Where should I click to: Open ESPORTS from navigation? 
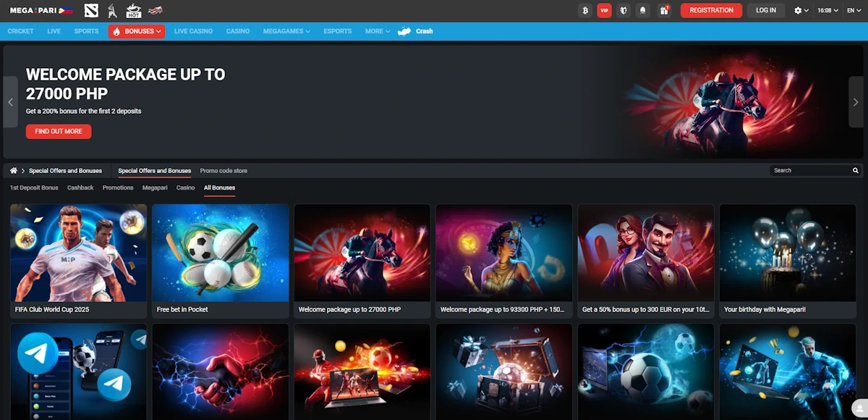click(338, 31)
